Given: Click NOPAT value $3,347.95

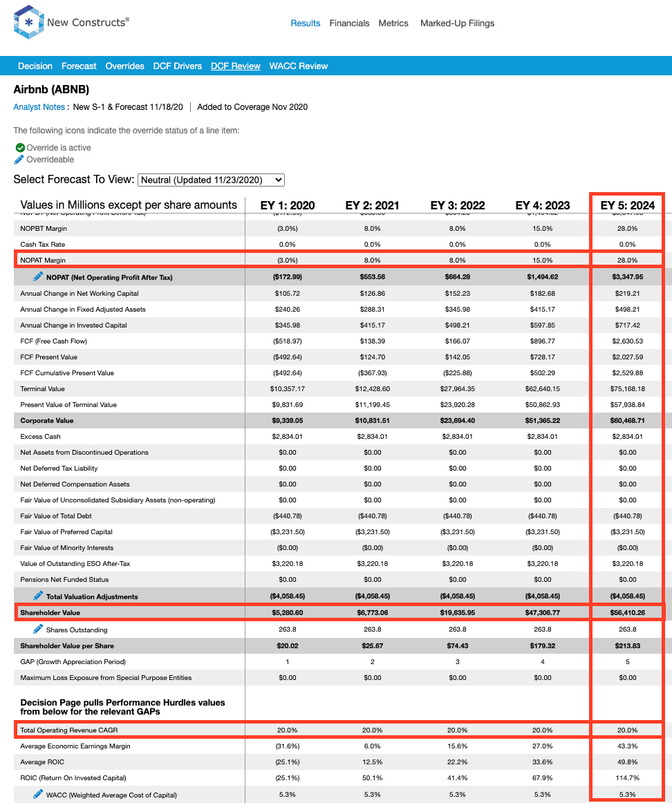Looking at the screenshot, I should pos(628,277).
